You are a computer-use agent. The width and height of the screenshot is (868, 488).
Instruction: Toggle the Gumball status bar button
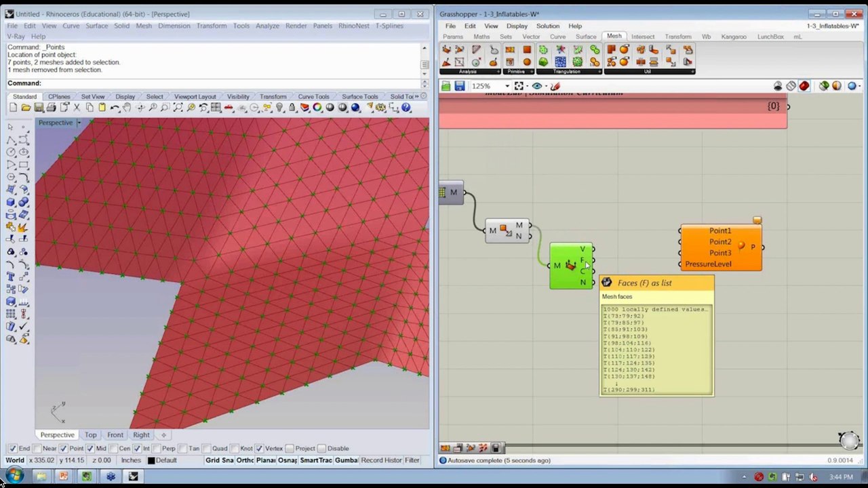(x=347, y=460)
